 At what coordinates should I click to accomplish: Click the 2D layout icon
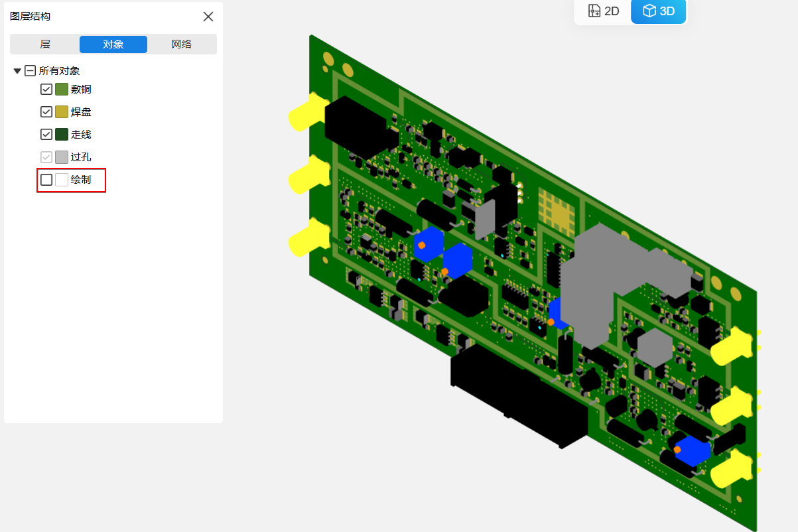[x=594, y=11]
